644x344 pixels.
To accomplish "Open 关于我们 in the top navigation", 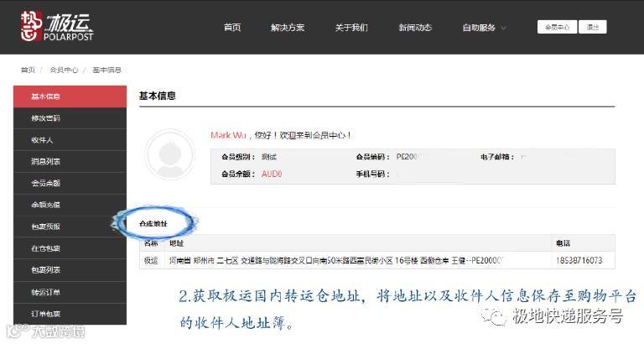I will [x=351, y=28].
